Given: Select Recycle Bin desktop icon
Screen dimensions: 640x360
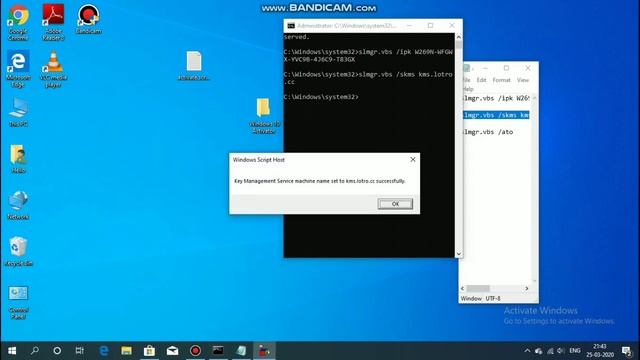Looking at the screenshot, I should 18,251.
